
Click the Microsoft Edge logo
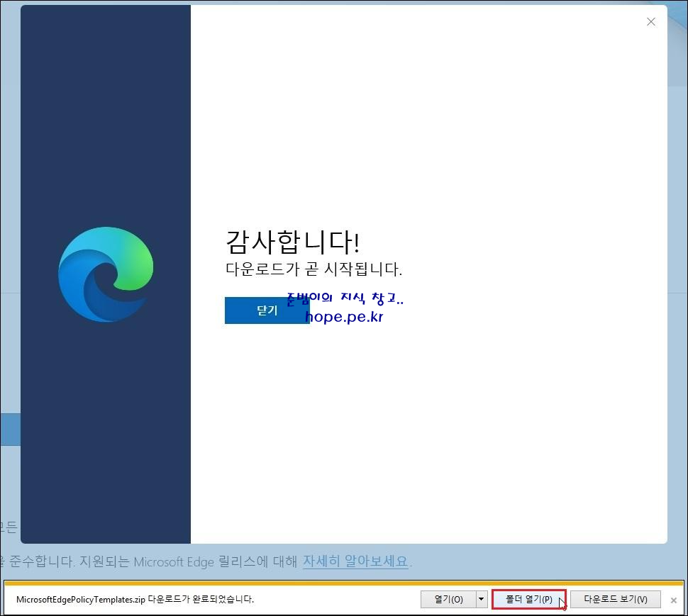(x=106, y=274)
